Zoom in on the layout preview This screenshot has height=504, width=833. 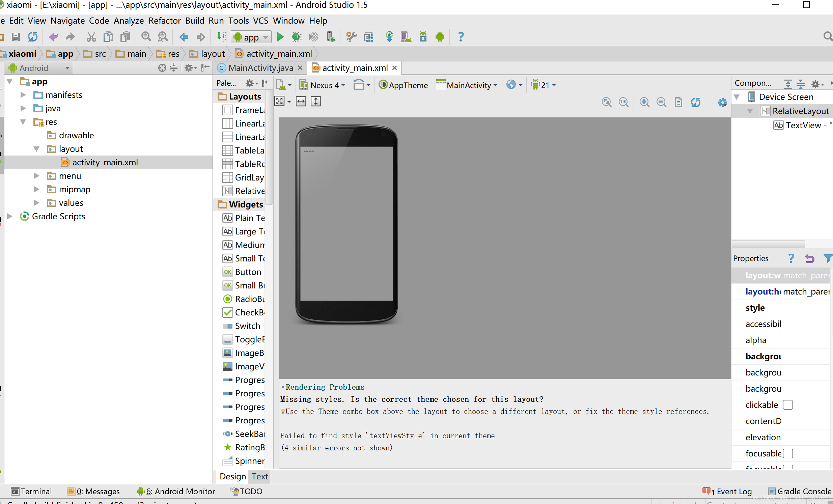(x=644, y=102)
